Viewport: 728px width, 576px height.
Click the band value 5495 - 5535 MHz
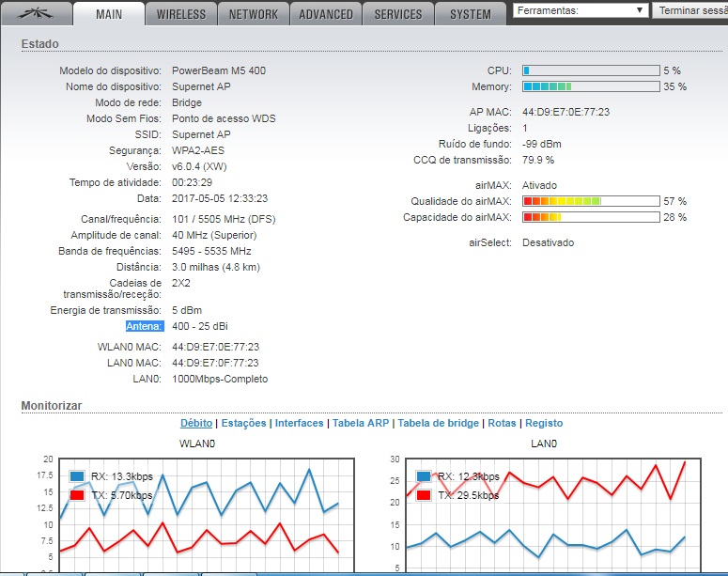pos(211,251)
